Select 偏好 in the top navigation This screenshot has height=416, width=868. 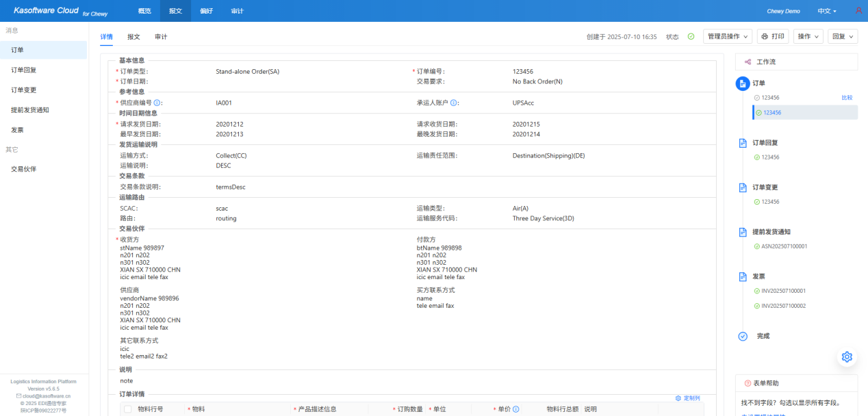pyautogui.click(x=207, y=11)
